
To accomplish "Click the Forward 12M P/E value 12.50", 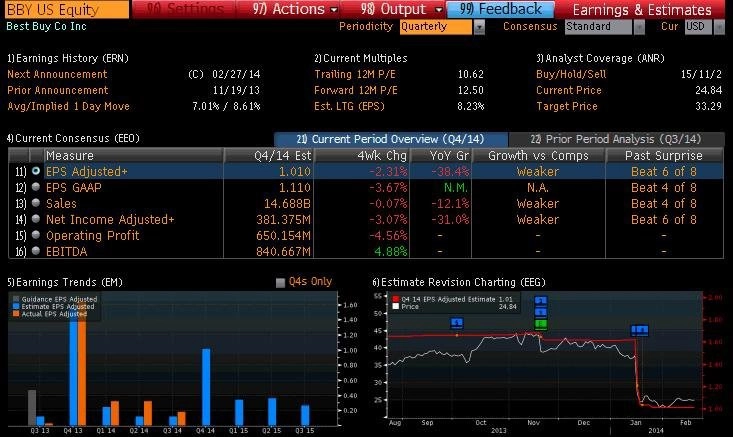I will (x=470, y=90).
